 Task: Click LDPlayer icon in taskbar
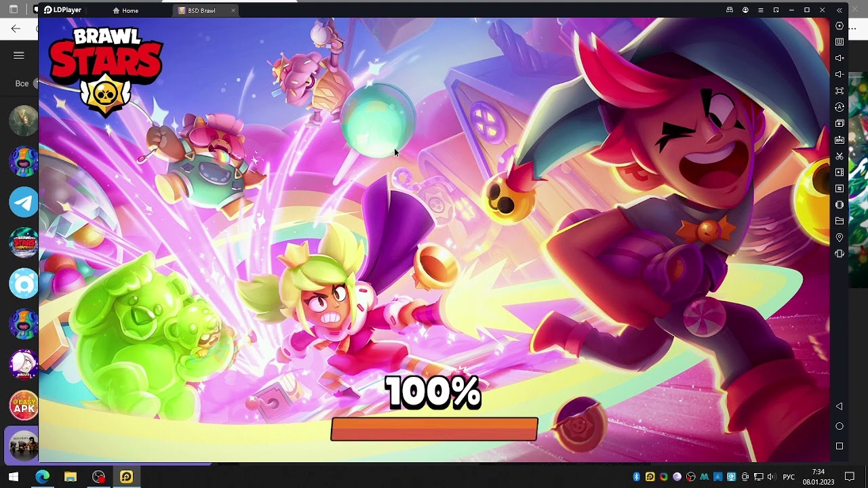(x=127, y=476)
